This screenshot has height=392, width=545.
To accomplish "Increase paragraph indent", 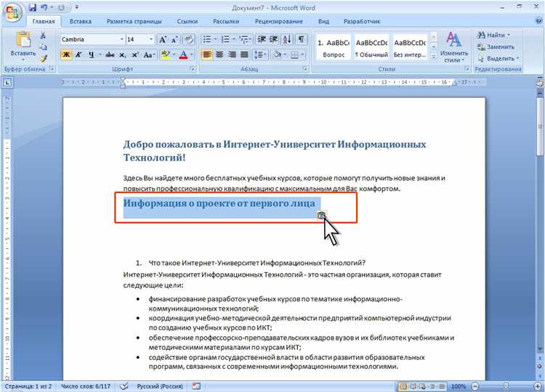I will coord(274,39).
